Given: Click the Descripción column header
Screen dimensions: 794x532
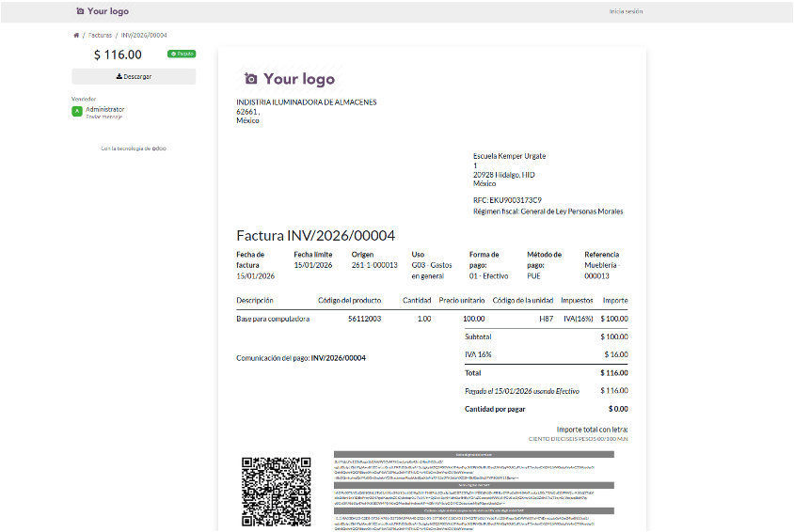Looking at the screenshot, I should click(x=255, y=301).
